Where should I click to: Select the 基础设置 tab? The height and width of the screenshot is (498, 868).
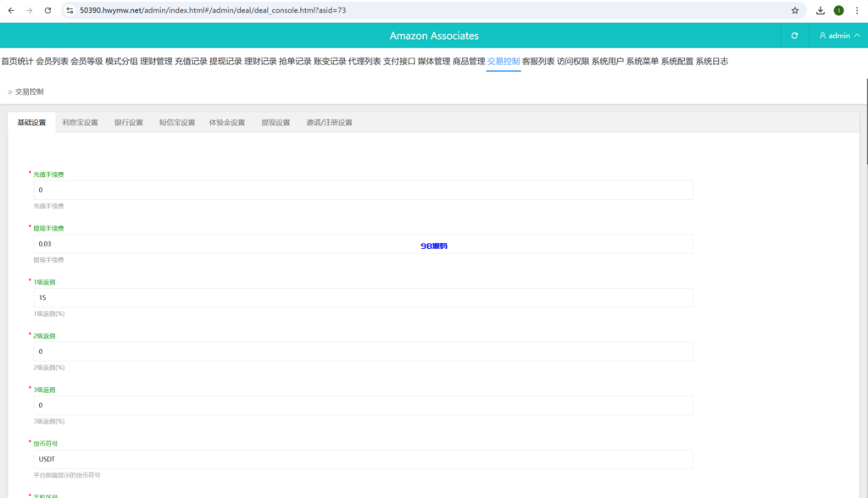(x=31, y=123)
